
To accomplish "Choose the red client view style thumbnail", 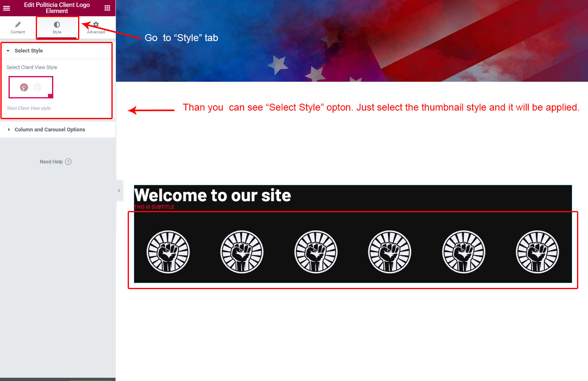I will tap(24, 87).
